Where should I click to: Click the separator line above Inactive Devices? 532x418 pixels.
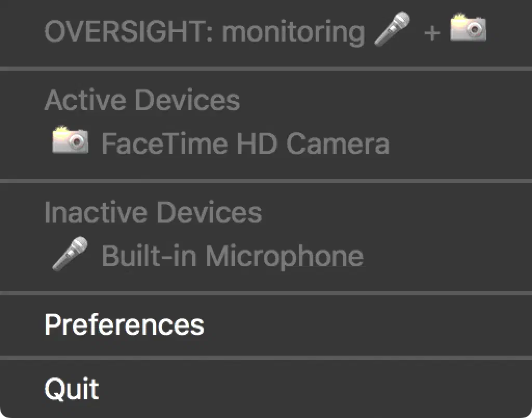tap(266, 181)
